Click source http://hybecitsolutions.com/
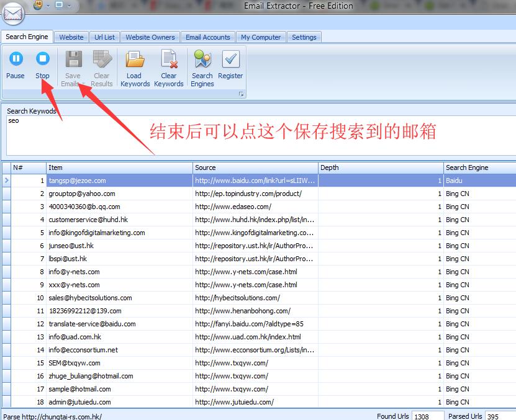The image size is (516, 420). pos(237,298)
